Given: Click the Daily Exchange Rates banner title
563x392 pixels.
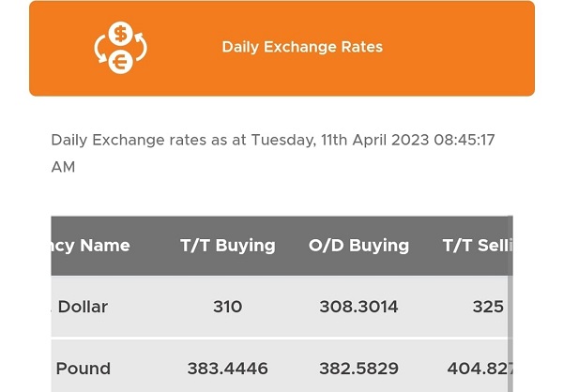Looking at the screenshot, I should (x=302, y=47).
